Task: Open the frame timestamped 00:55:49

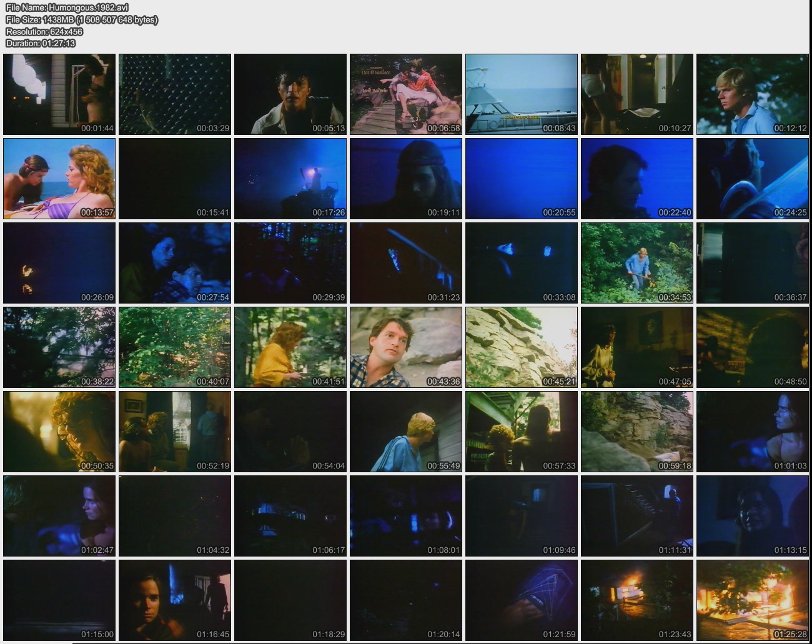Action: pyautogui.click(x=406, y=432)
